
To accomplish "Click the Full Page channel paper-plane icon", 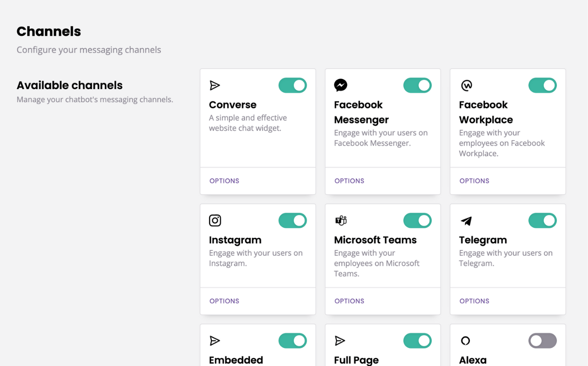I will click(x=339, y=341).
